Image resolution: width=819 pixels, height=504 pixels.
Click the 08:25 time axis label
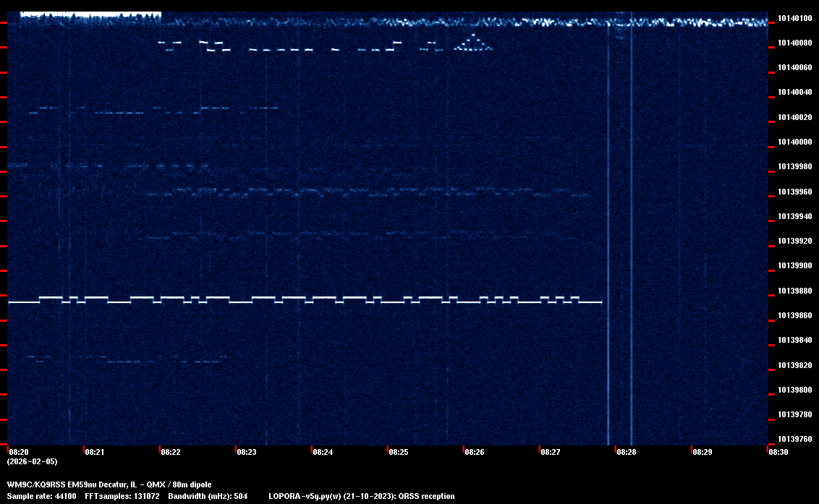[x=399, y=452]
